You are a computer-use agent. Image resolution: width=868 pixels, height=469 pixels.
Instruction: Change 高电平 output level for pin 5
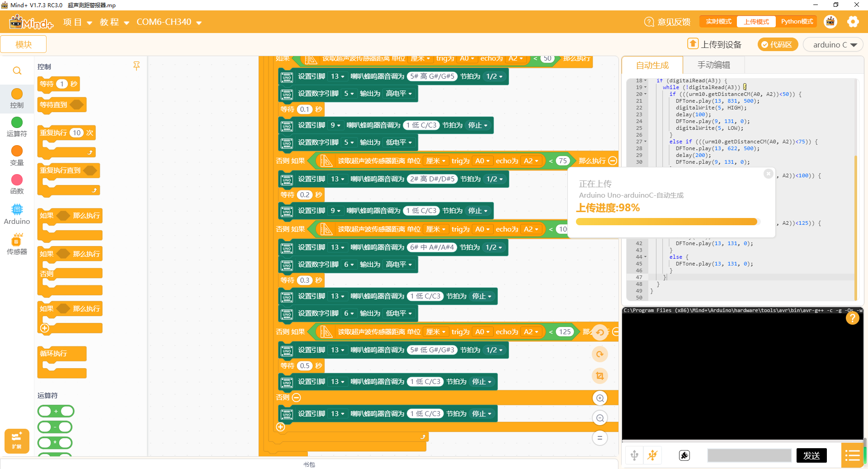point(398,94)
